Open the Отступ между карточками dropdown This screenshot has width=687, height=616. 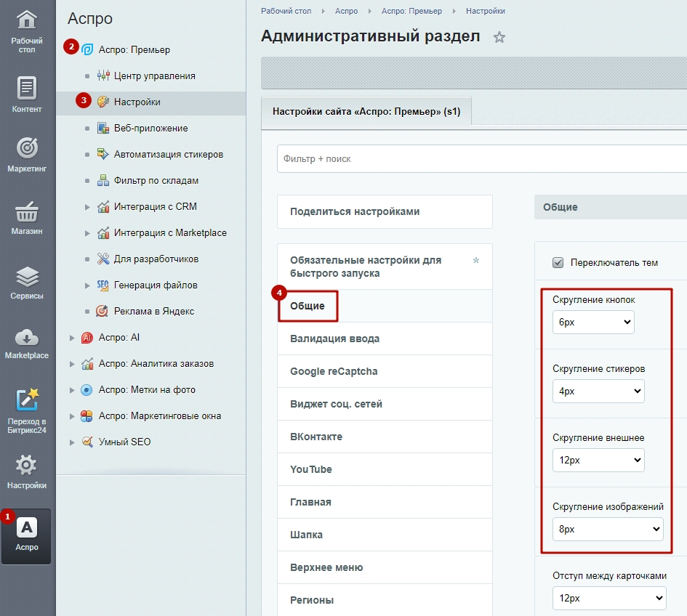pyautogui.click(x=609, y=598)
